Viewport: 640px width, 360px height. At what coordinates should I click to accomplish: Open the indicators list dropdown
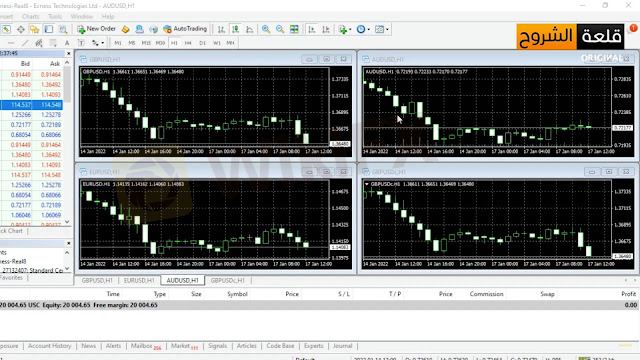(x=344, y=29)
